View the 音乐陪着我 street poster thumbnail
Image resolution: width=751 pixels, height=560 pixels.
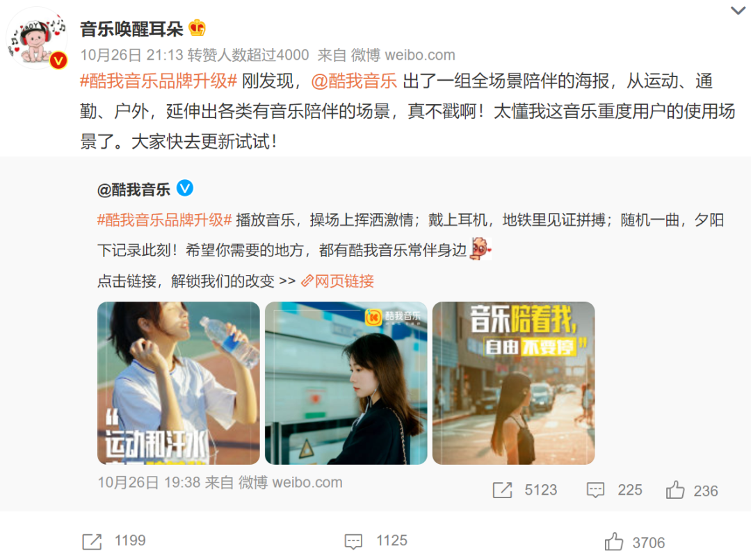pos(513,383)
